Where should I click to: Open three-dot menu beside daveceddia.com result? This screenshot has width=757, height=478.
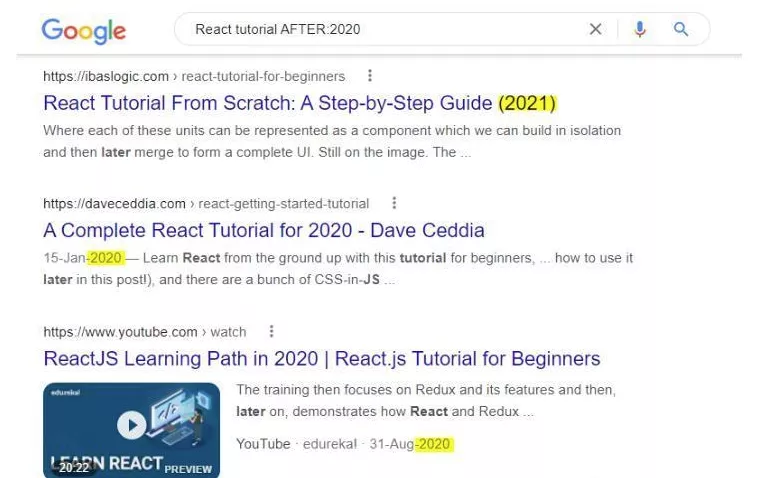pos(394,203)
